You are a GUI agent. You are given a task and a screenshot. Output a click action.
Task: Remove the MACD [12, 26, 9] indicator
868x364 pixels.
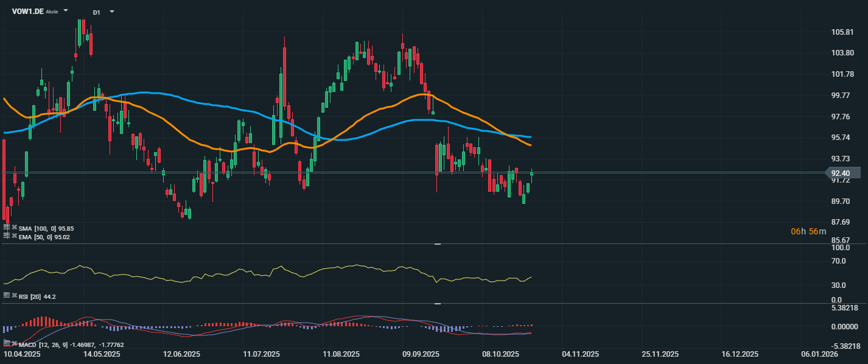coord(14,343)
